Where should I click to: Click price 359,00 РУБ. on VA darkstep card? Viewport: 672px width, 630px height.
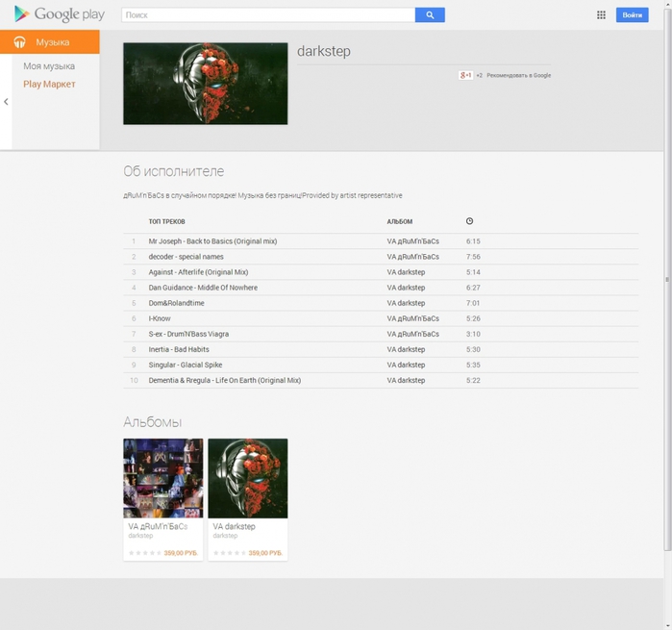[265, 553]
